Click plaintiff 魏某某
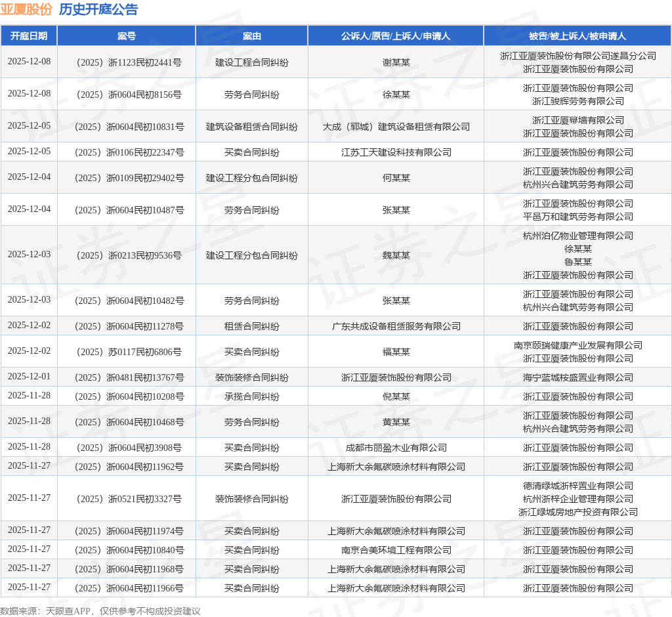This screenshot has height=617, width=672. (396, 255)
